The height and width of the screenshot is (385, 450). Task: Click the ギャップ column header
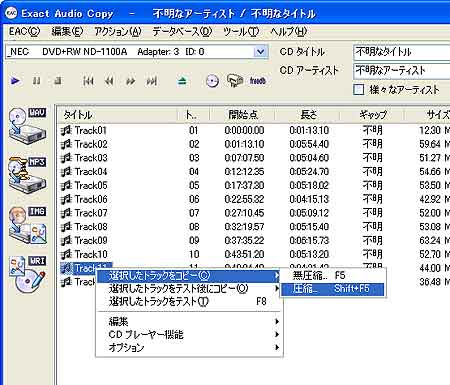tap(373, 115)
